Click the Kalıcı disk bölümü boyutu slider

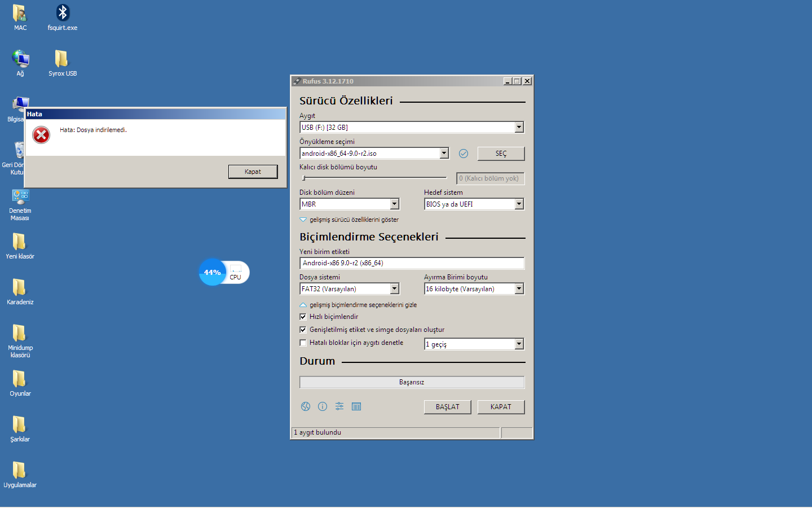[375, 178]
